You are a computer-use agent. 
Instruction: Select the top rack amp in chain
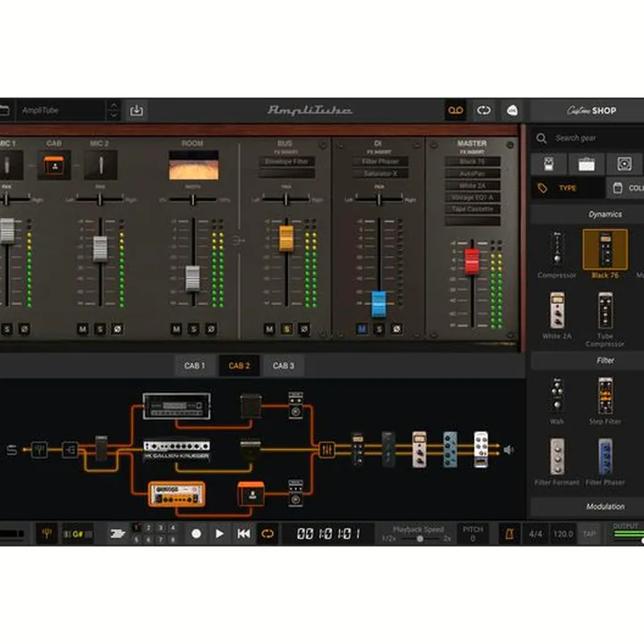[x=176, y=406]
